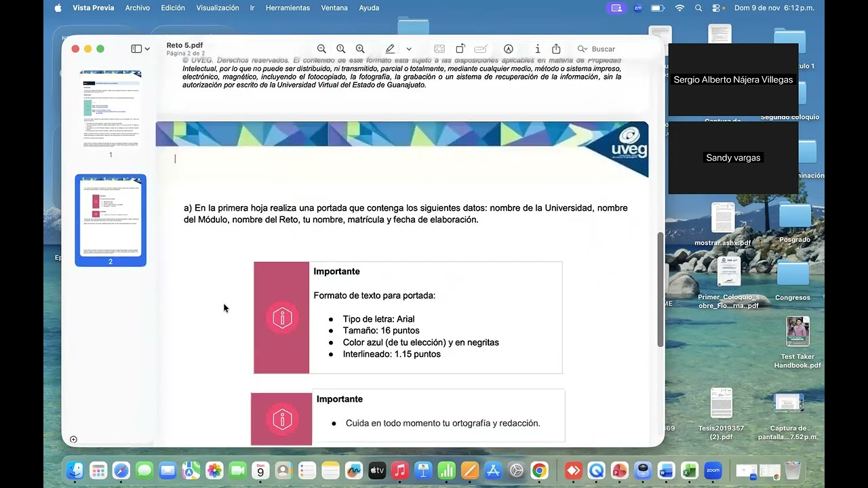Rotate the page with rotate icon
Image resolution: width=868 pixels, height=488 pixels.
(x=460, y=49)
